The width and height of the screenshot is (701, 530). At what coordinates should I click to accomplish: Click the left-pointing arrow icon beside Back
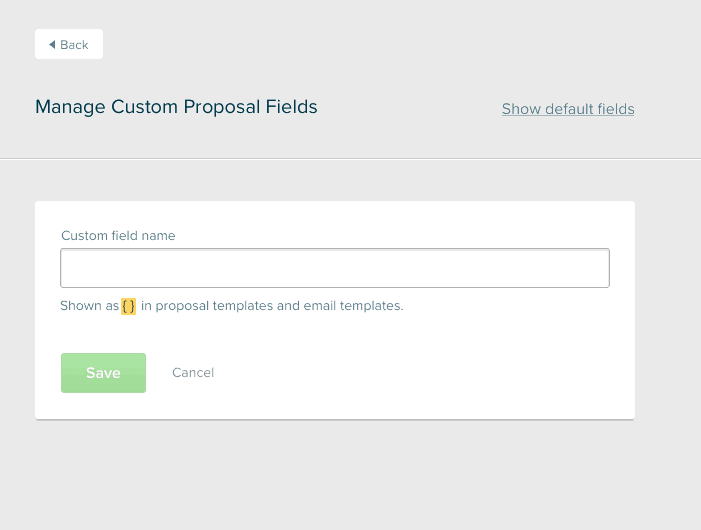(x=52, y=44)
